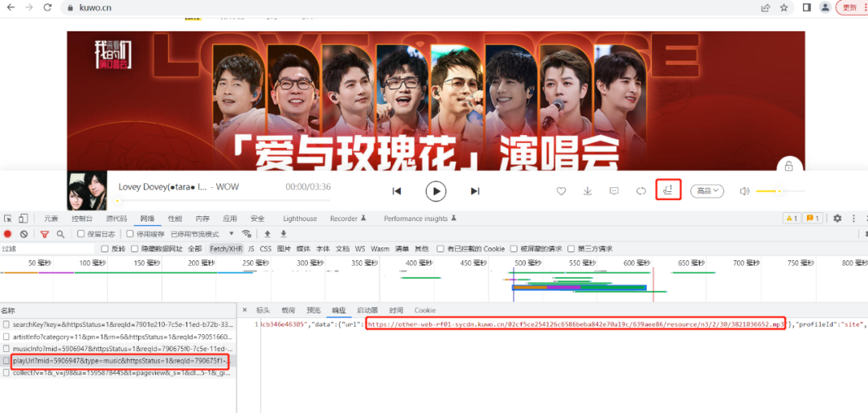The width and height of the screenshot is (868, 413).
Task: Skip to the previous track
Action: pyautogui.click(x=396, y=191)
